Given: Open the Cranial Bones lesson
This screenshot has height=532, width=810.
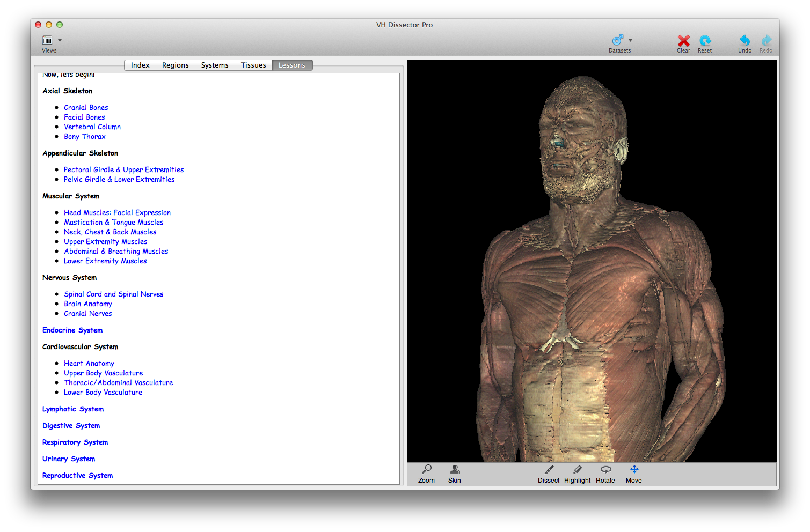Looking at the screenshot, I should click(86, 107).
